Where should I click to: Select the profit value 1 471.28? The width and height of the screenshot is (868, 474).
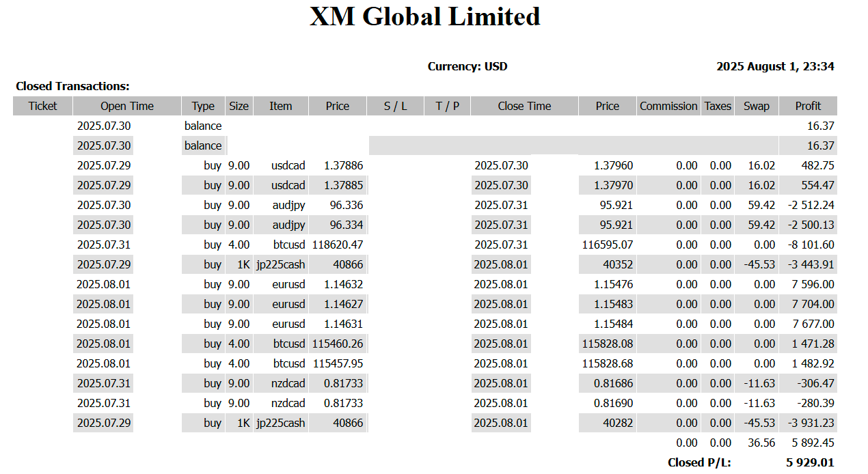click(x=813, y=344)
